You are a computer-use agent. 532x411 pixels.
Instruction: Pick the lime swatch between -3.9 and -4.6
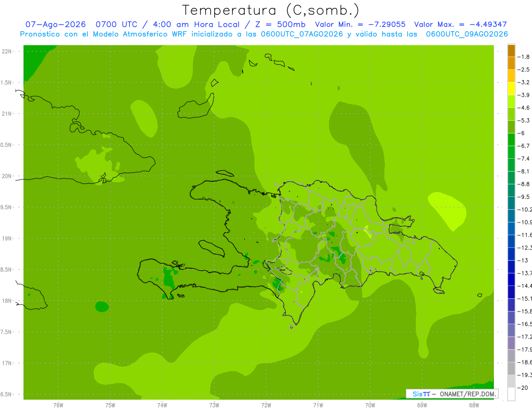[511, 102]
